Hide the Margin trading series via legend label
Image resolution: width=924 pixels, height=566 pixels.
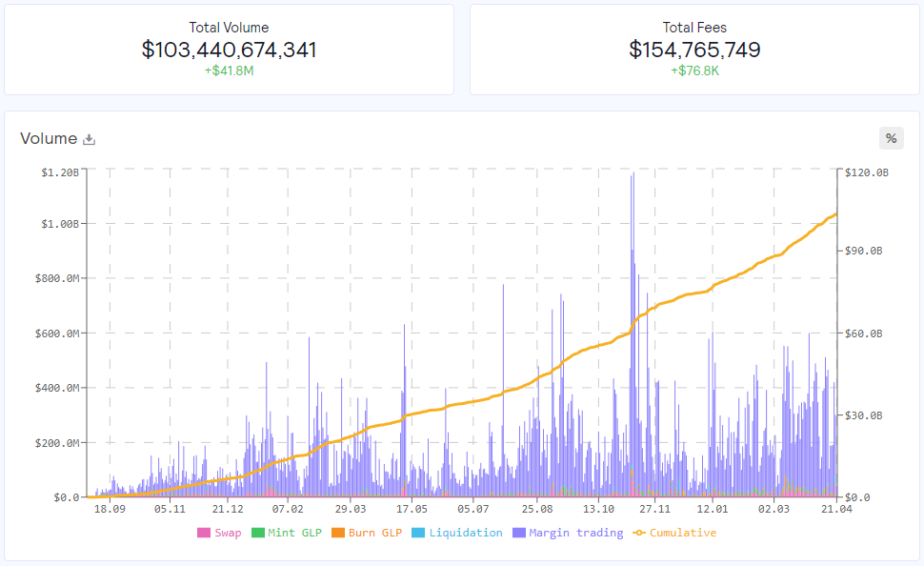[x=575, y=533]
